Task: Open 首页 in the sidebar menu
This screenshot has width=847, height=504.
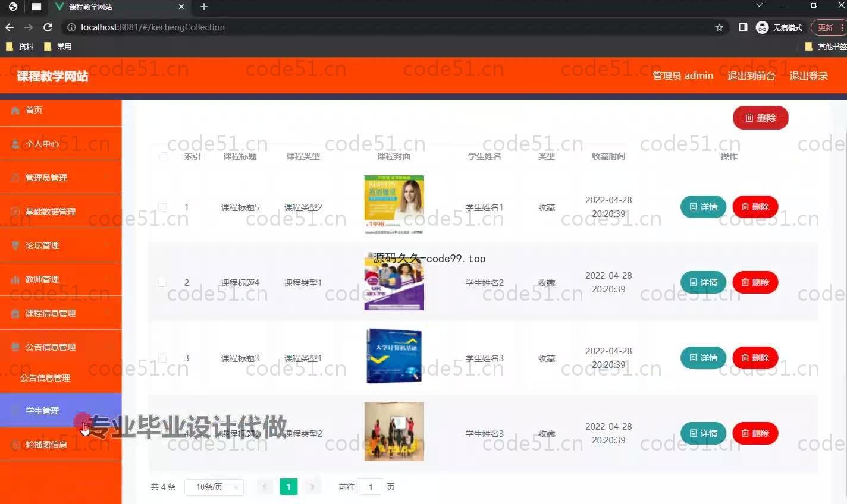Action: click(61, 110)
